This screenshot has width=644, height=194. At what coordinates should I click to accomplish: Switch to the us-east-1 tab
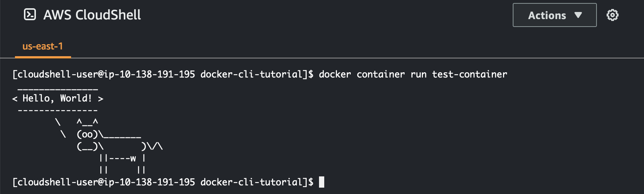click(x=43, y=46)
